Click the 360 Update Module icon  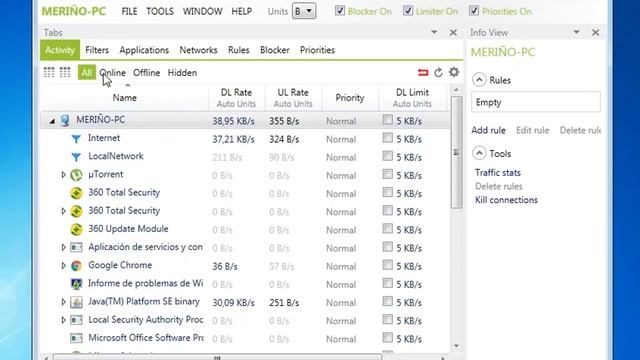point(76,229)
